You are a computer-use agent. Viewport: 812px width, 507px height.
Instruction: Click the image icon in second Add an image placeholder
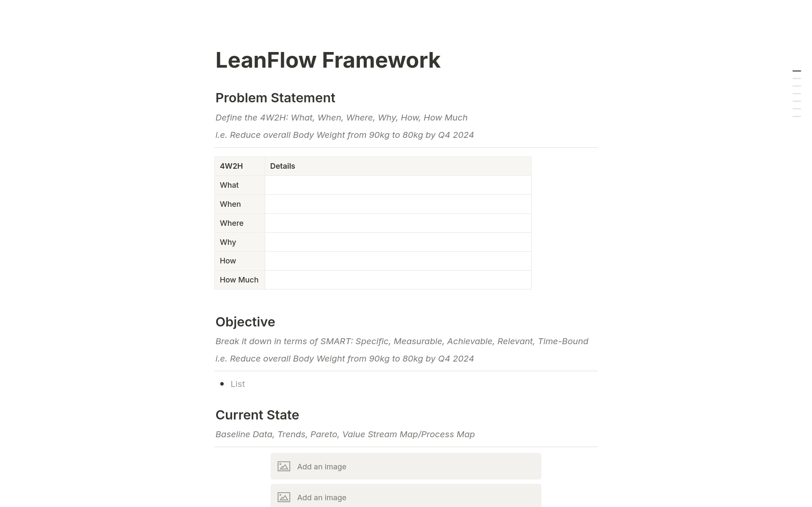[284, 497]
